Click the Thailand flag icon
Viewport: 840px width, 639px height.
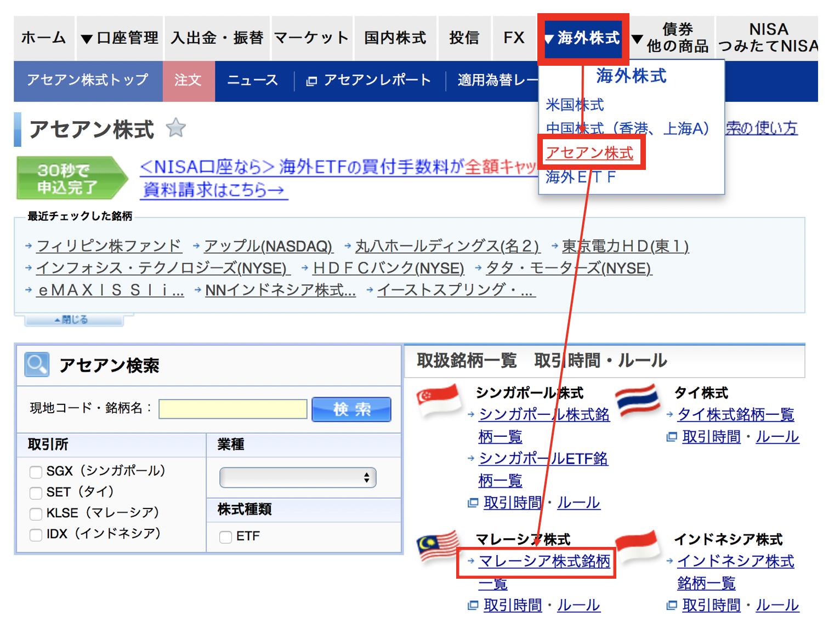tap(638, 400)
